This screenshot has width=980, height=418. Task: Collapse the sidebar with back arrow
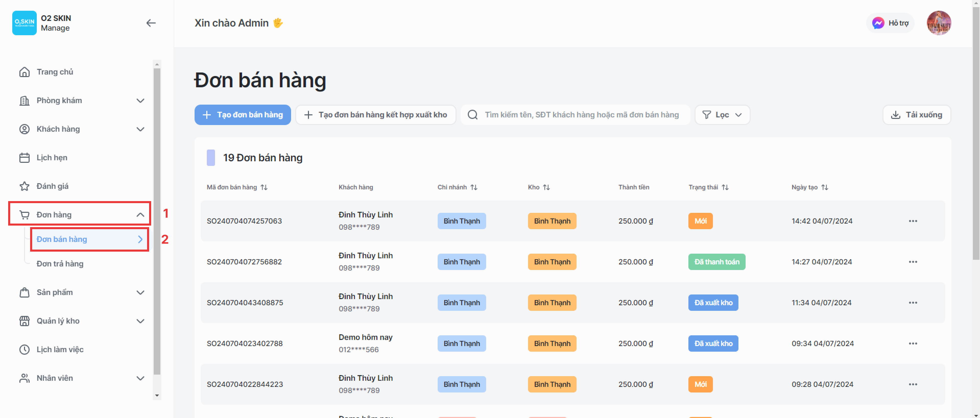(x=151, y=23)
